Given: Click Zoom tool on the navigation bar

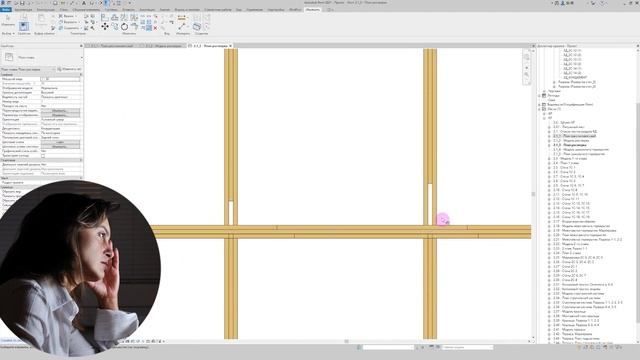Looking at the screenshot, I should coord(527,75).
